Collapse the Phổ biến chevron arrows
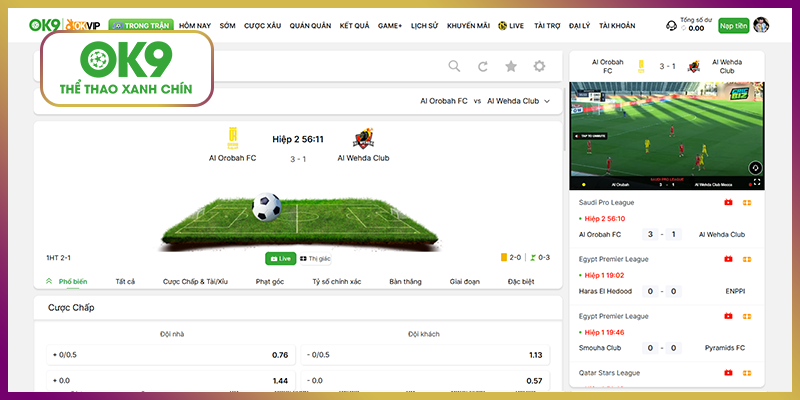The height and width of the screenshot is (400, 800). click(50, 282)
